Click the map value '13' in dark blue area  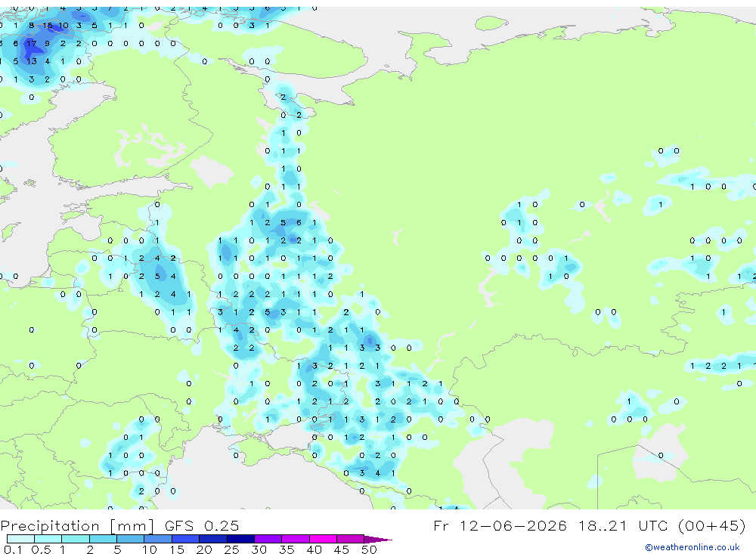(31, 61)
